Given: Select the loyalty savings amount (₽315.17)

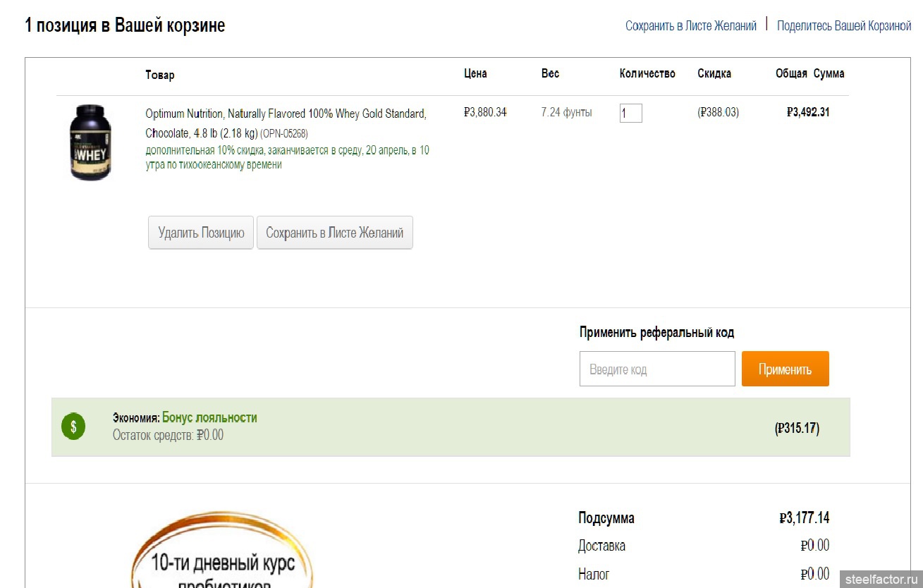Looking at the screenshot, I should coord(797,428).
